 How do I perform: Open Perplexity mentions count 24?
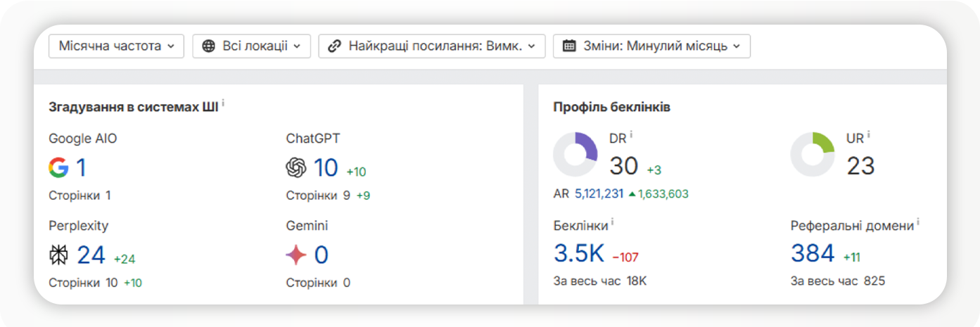click(91, 255)
